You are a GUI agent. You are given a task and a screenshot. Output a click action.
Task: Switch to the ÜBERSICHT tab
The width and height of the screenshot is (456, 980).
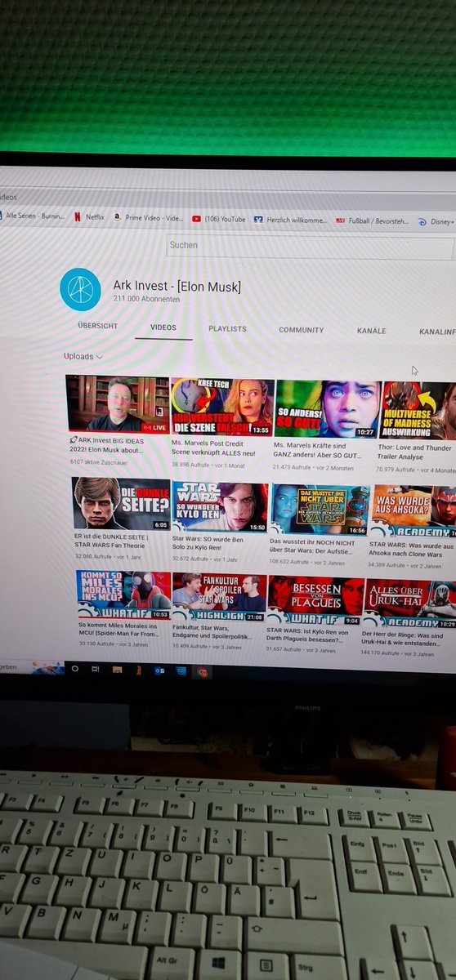(97, 326)
